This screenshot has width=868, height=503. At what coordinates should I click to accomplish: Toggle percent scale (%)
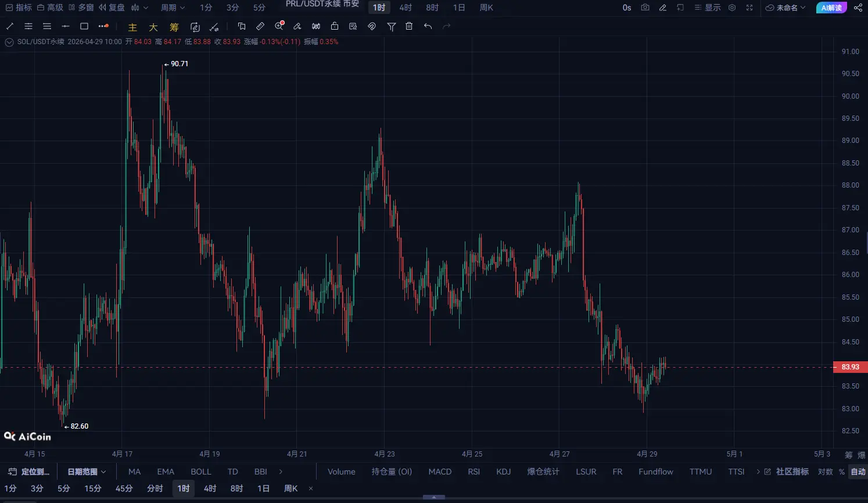[x=842, y=472]
